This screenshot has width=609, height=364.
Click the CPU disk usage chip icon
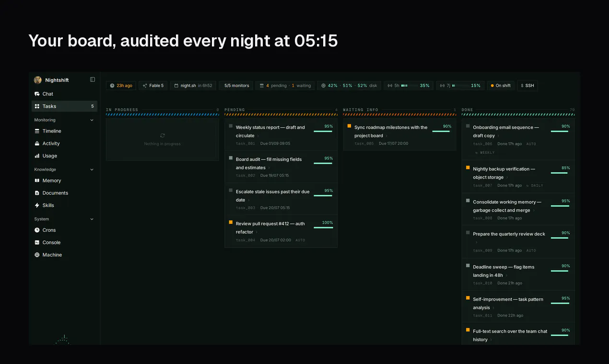pyautogui.click(x=323, y=86)
